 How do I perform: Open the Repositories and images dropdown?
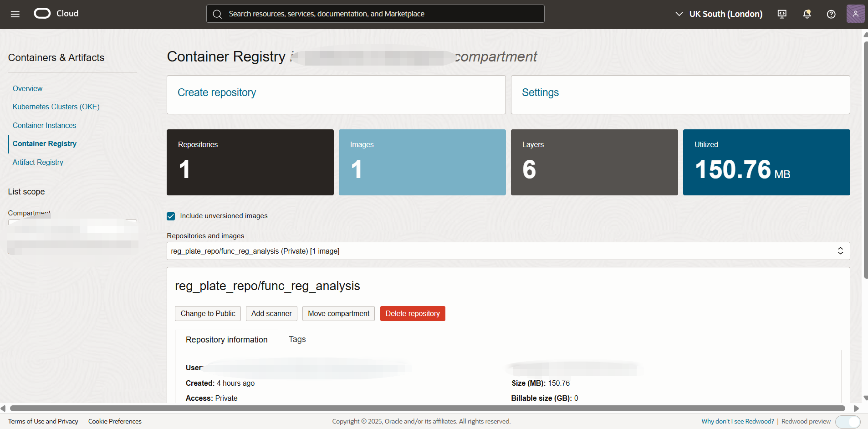(508, 251)
